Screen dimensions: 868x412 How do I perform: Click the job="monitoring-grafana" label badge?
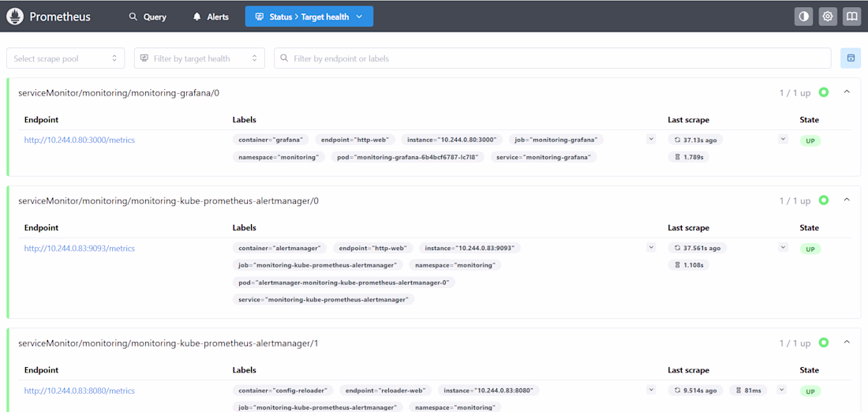[556, 140]
